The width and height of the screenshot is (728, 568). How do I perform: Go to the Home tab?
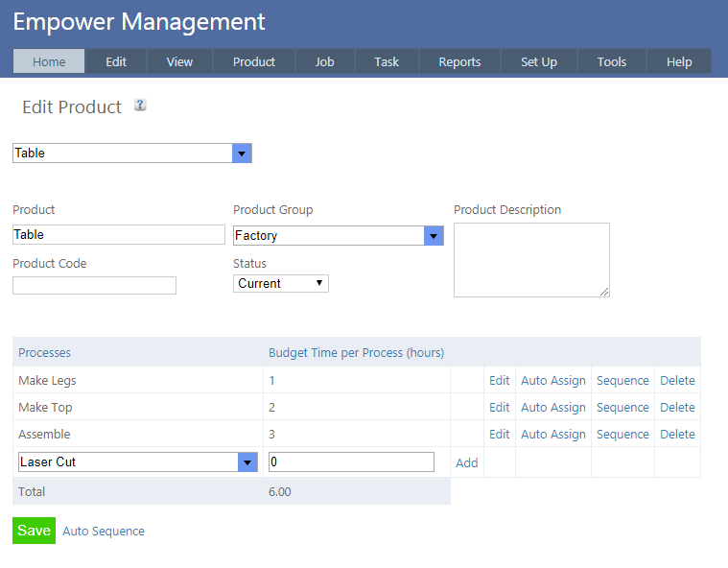[x=49, y=61]
